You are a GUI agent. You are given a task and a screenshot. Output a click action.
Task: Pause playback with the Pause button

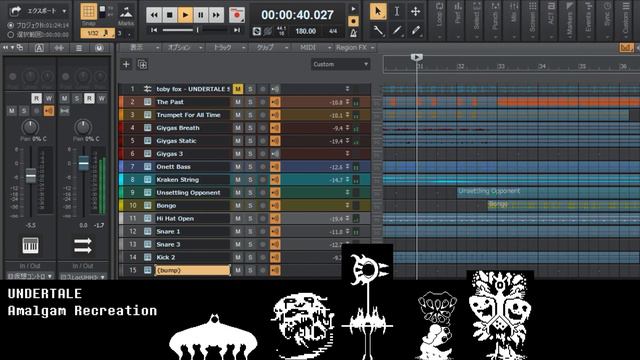pyautogui.click(x=200, y=15)
